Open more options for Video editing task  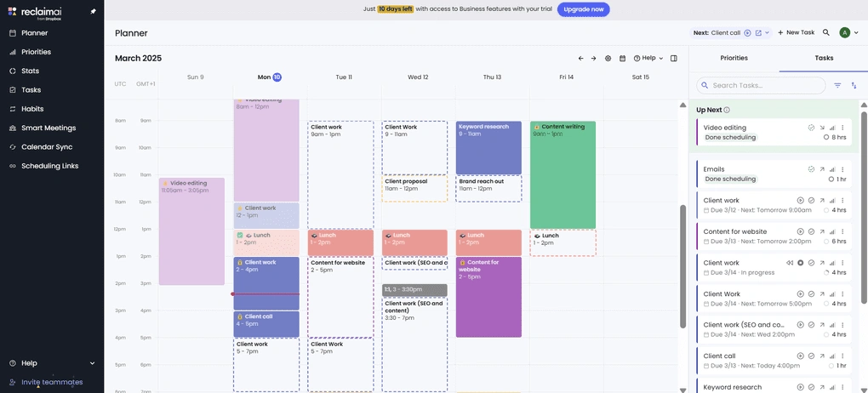842,128
